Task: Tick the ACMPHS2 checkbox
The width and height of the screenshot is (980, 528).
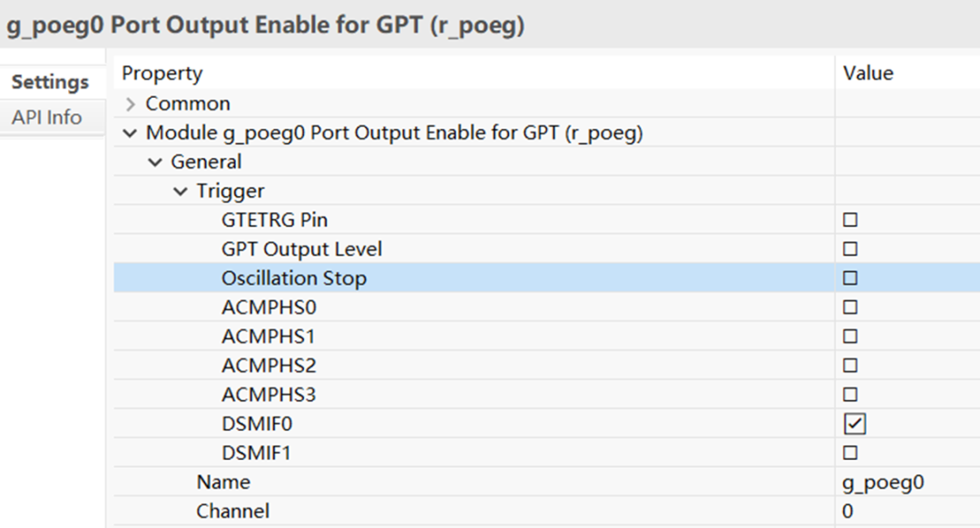Action: point(850,366)
